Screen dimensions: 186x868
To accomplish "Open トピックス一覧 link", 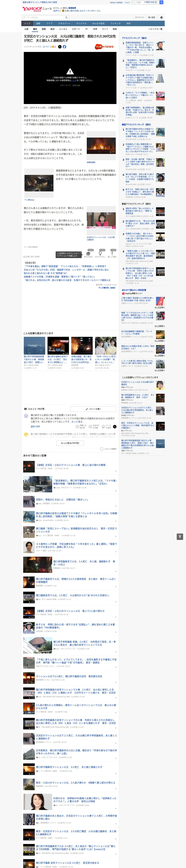I will [155, 29].
